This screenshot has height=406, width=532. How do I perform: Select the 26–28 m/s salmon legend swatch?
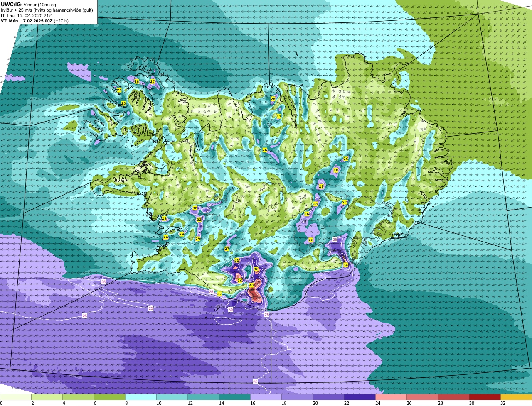422,397
